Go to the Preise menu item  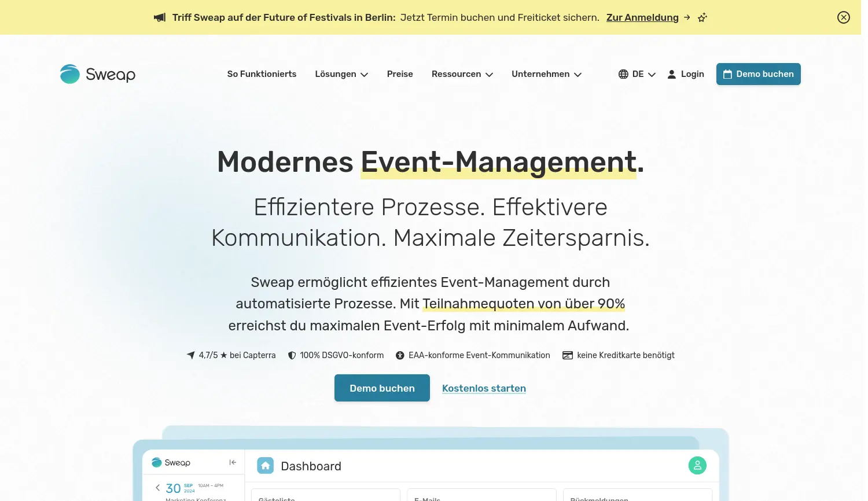tap(400, 74)
